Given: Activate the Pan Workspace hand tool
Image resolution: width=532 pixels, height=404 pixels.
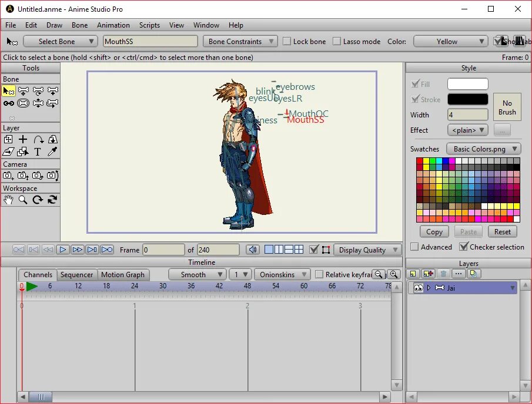Looking at the screenshot, I should tap(8, 200).
